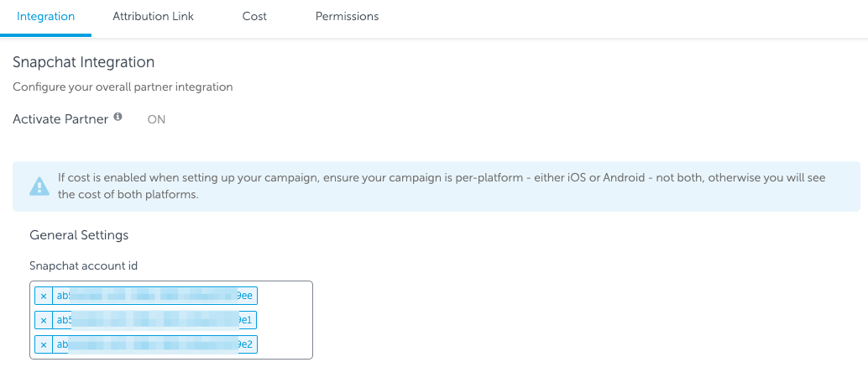
Task: Switch to the Integration tab
Action: 46,17
